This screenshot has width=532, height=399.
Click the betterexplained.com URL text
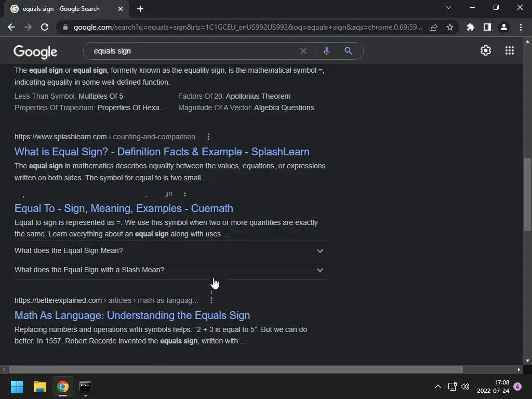58,300
